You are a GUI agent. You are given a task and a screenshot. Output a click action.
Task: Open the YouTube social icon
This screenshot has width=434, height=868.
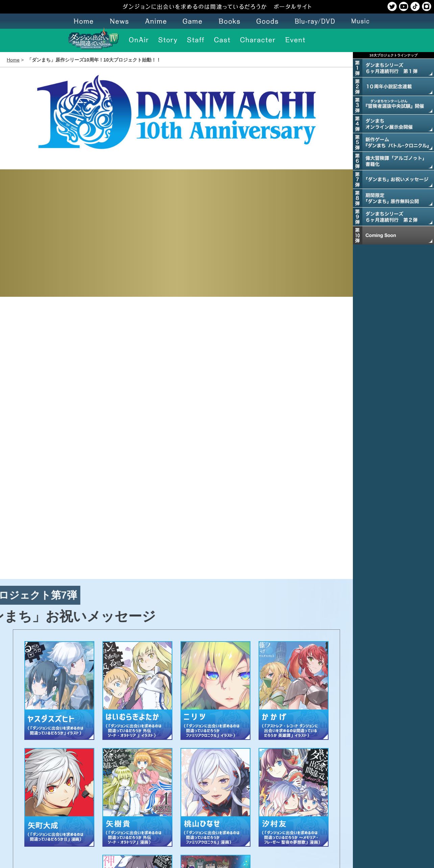pos(403,6)
